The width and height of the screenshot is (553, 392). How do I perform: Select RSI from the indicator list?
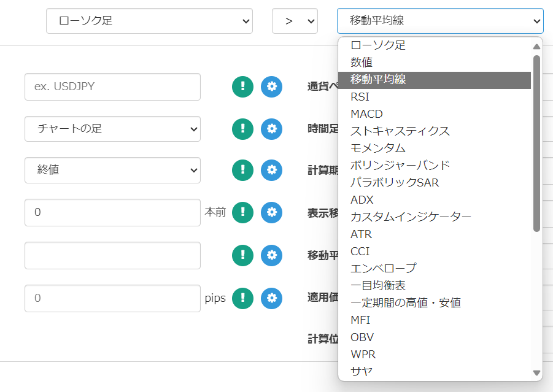click(360, 97)
